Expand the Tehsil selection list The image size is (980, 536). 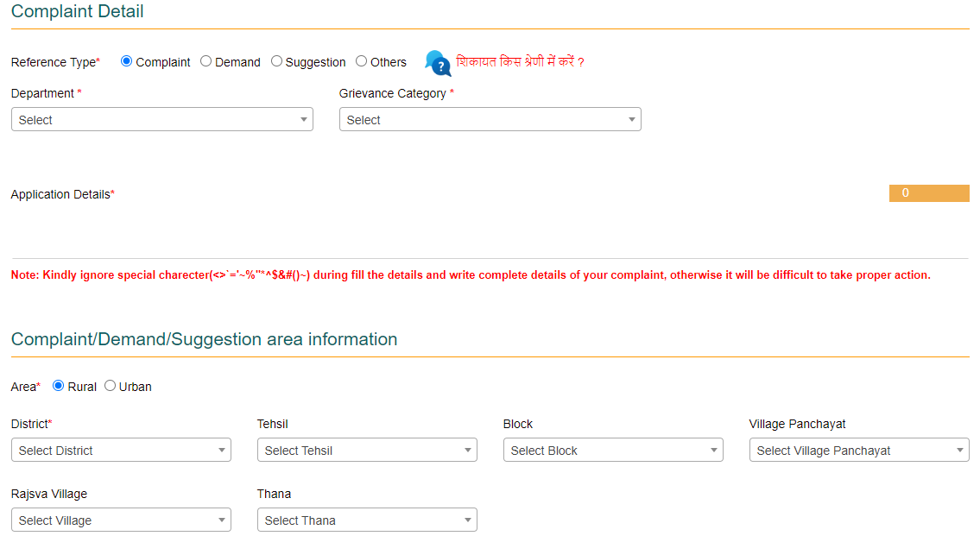[x=367, y=450]
